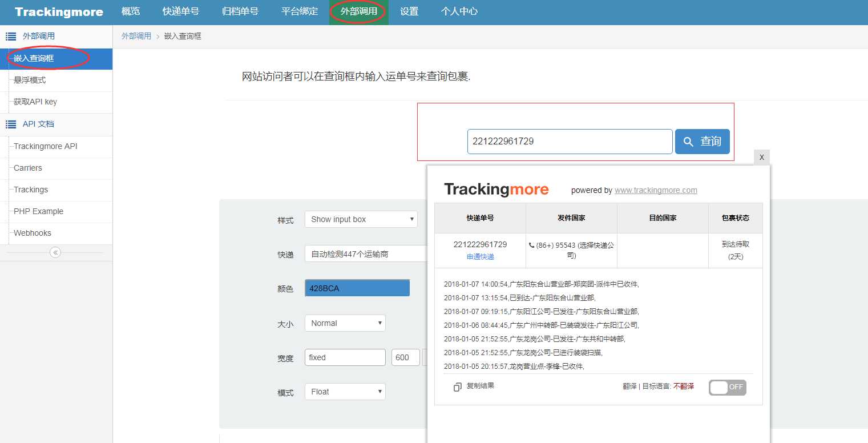Click the phone icon next to 95543
The width and height of the screenshot is (868, 443).
click(x=532, y=245)
